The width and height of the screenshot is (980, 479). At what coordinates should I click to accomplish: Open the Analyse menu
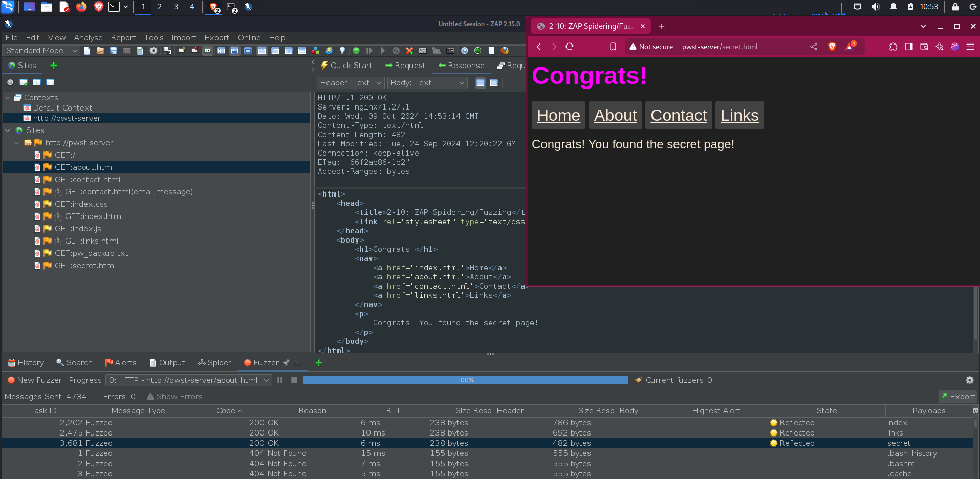tap(88, 38)
